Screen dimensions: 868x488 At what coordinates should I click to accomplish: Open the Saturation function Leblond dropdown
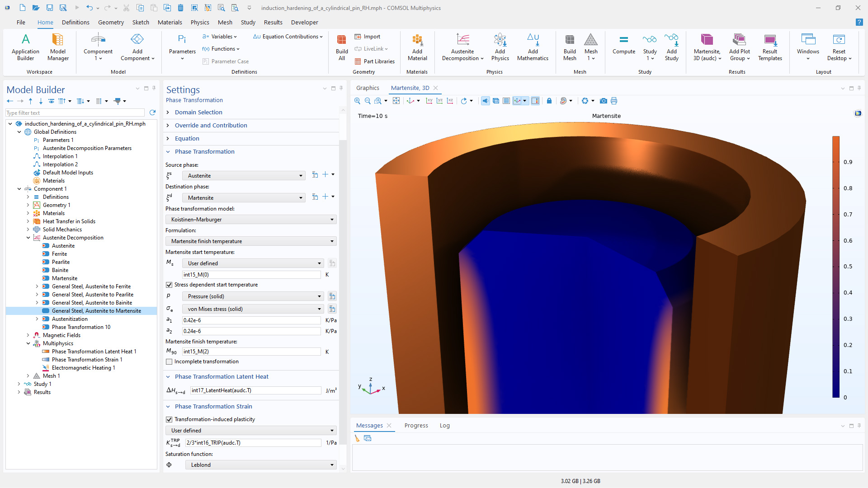coord(261,465)
